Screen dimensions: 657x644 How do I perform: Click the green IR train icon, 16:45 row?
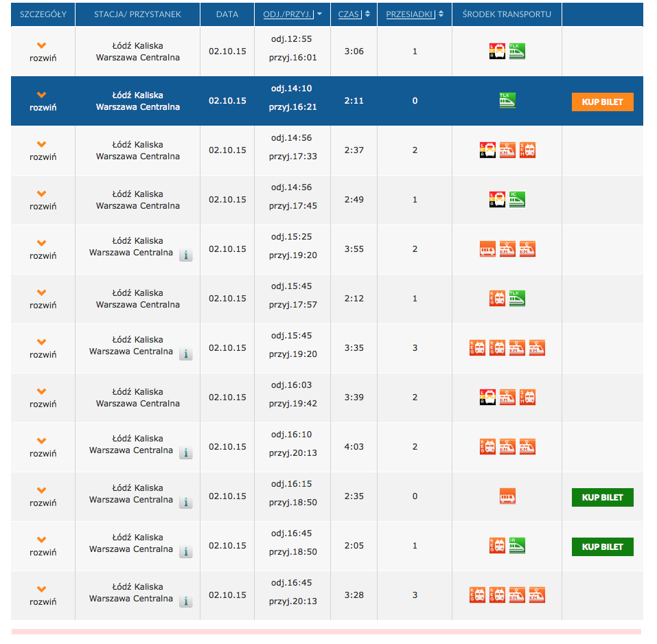click(517, 546)
